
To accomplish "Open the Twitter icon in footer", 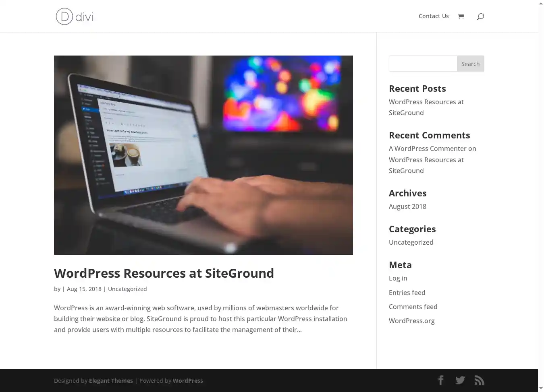I will [460, 380].
